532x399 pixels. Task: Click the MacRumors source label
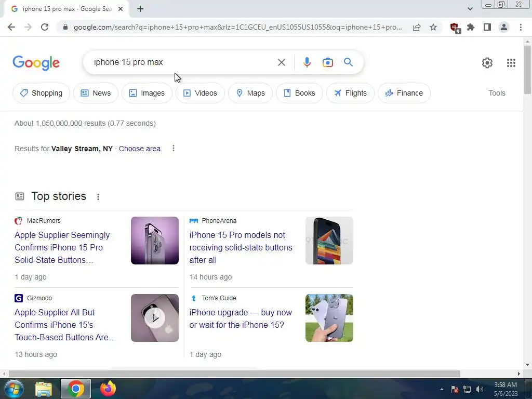point(44,220)
